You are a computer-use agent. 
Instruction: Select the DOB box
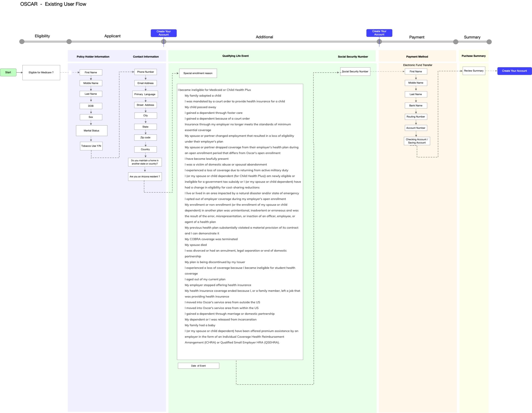(91, 106)
